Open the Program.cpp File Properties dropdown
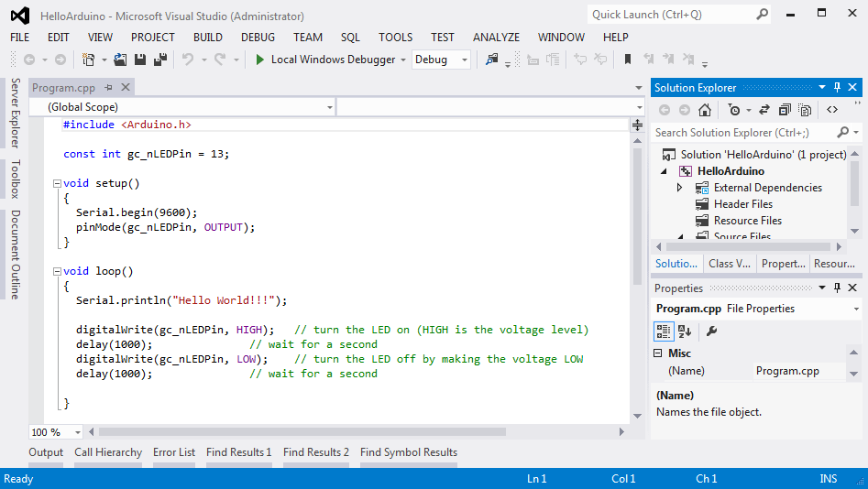This screenshot has width=868, height=489. [x=856, y=309]
